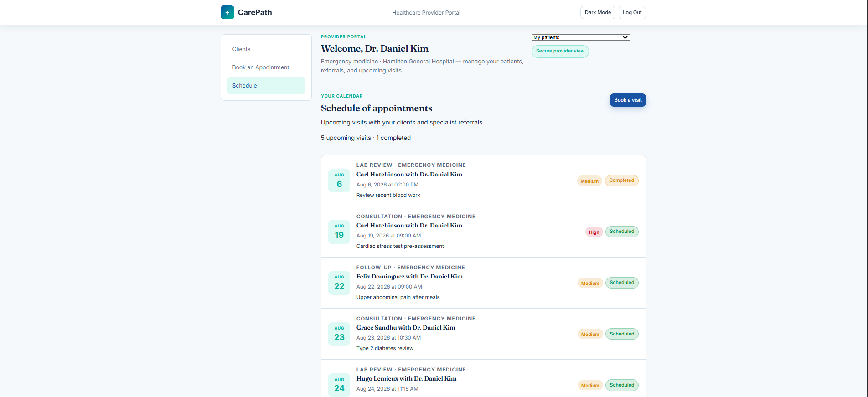
Task: Click the Aug 24 date badge
Action: tap(339, 385)
